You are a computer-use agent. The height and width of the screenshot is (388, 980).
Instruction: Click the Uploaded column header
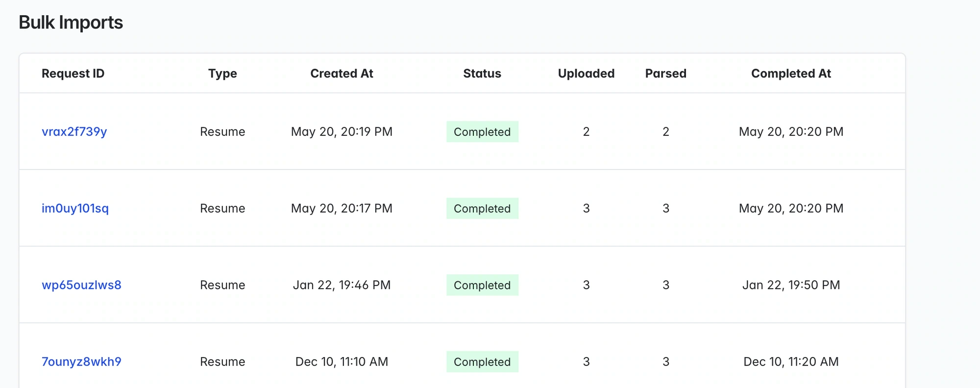586,73
